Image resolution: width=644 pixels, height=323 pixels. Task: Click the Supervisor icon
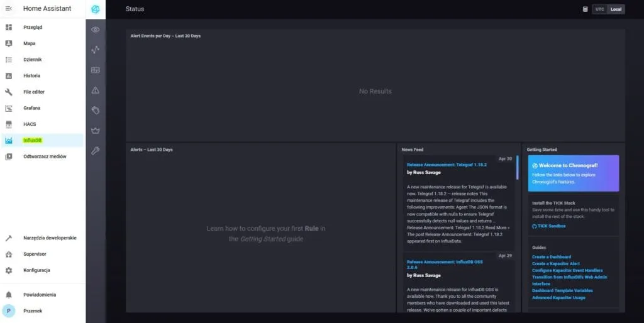9,254
